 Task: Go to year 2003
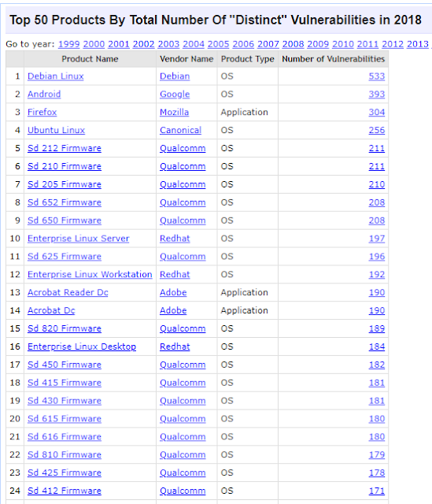coord(168,44)
